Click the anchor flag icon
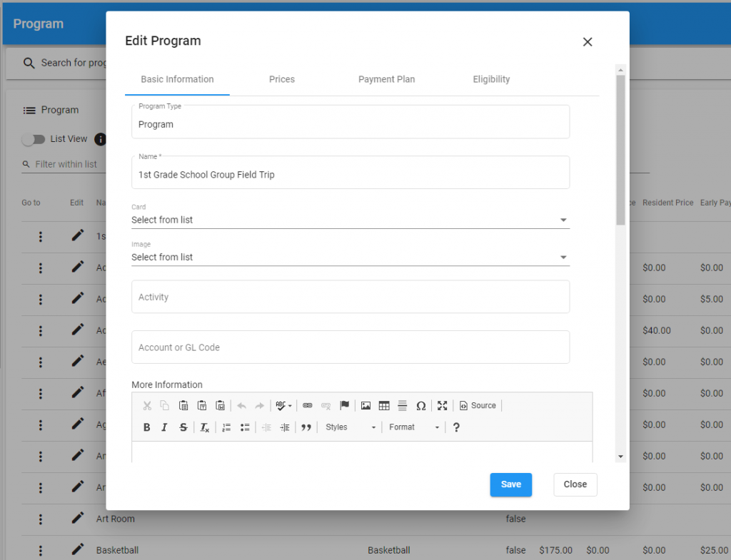 pyautogui.click(x=345, y=406)
